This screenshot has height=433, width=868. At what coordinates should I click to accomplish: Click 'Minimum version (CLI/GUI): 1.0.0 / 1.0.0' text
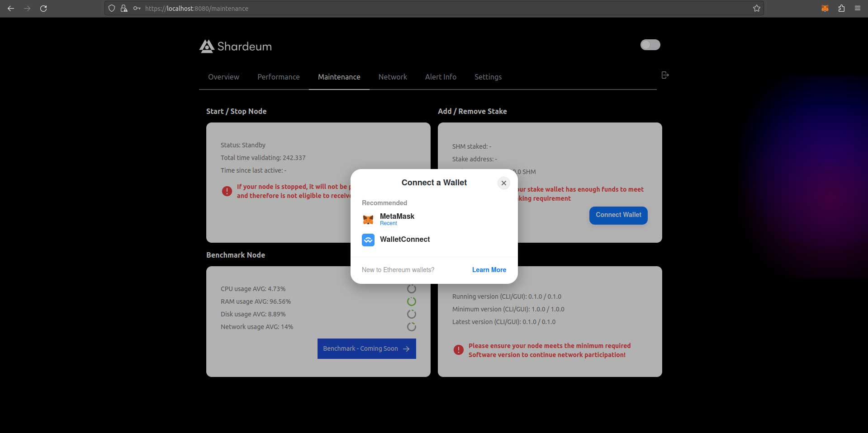[x=508, y=309]
